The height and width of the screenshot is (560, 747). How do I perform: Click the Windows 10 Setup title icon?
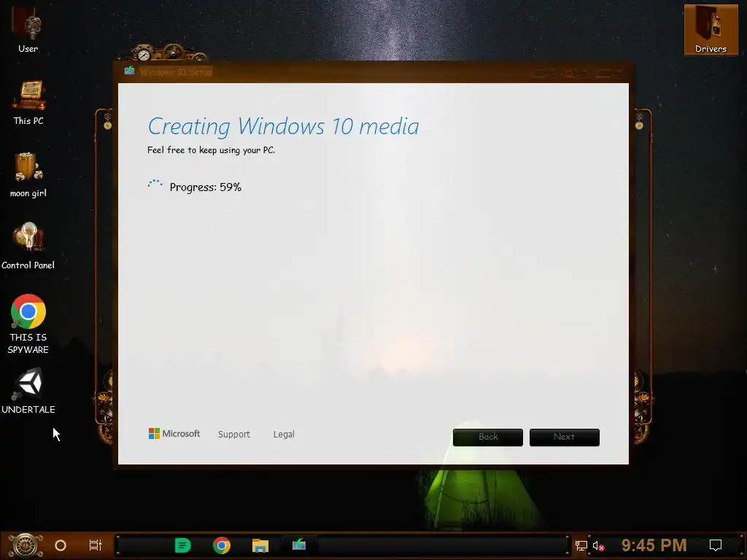click(x=130, y=71)
